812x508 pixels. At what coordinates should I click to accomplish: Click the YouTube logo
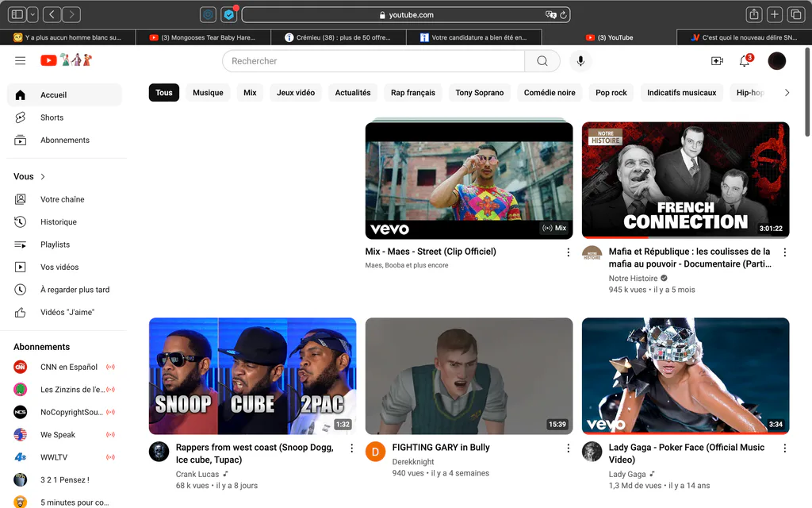tap(48, 60)
